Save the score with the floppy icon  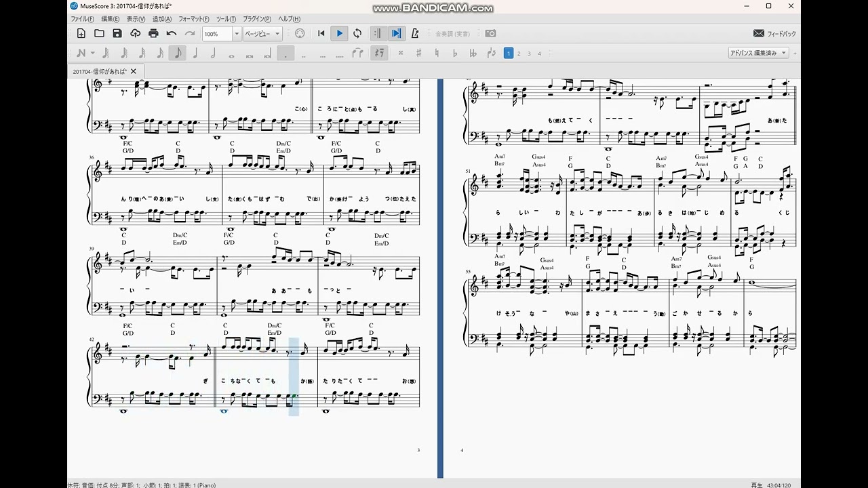(x=117, y=33)
